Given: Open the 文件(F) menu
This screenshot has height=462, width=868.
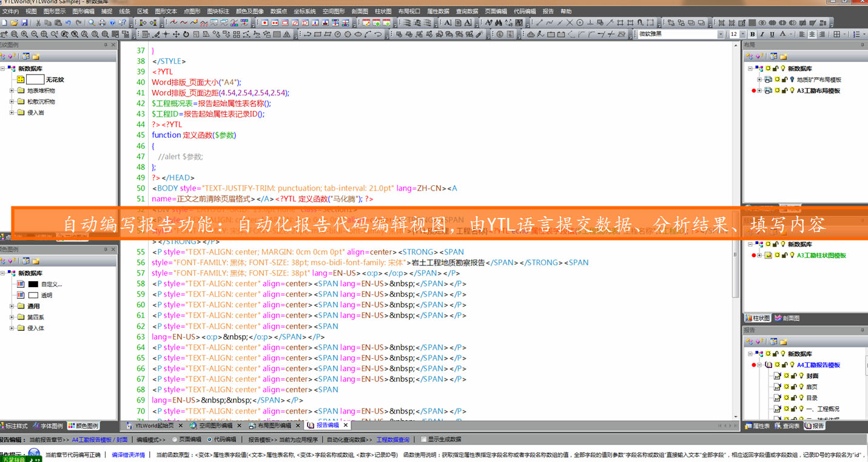Looking at the screenshot, I should (10, 11).
